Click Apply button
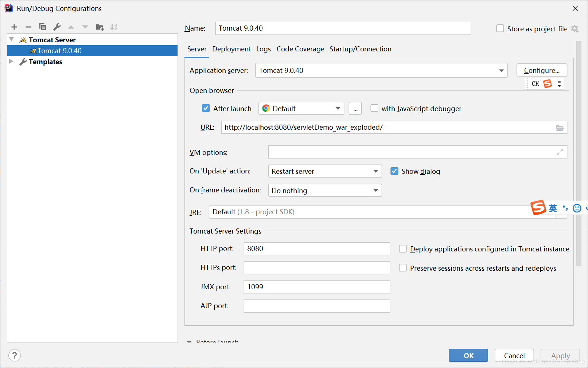 point(560,356)
